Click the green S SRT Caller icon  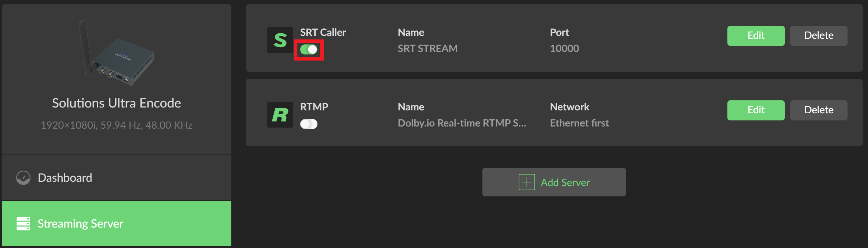point(280,40)
